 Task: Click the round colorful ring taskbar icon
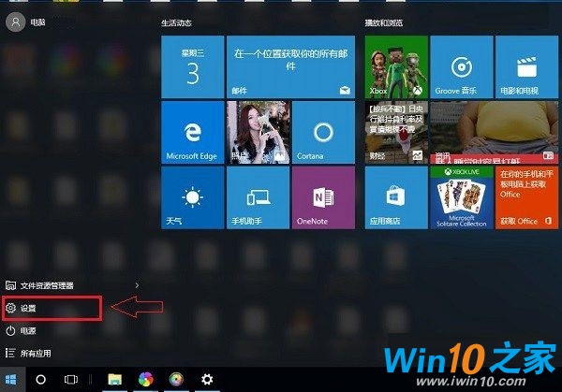pyautogui.click(x=176, y=380)
